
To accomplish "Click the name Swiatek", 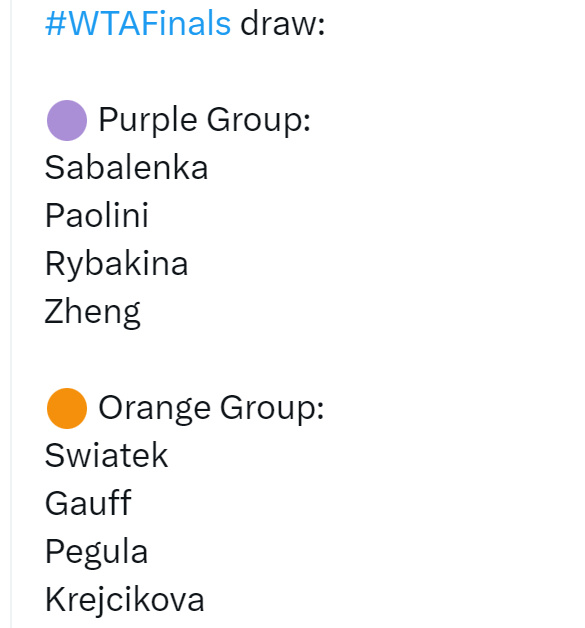I will 107,455.
